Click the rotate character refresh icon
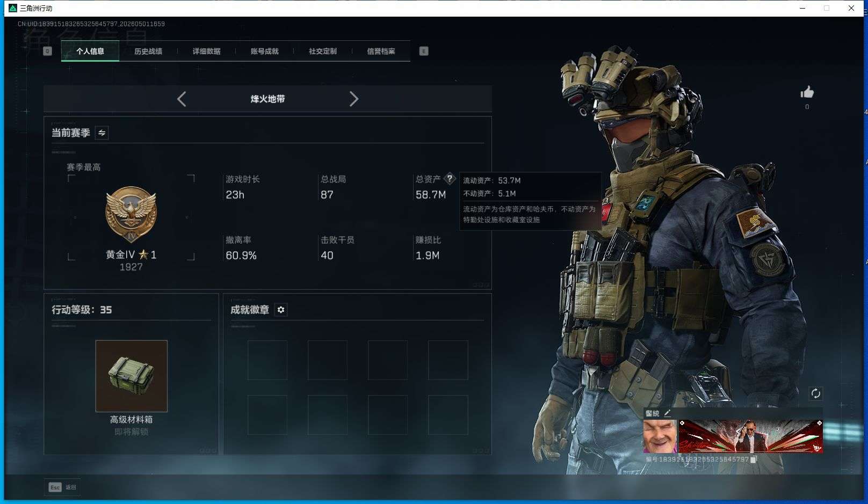868x504 pixels. point(815,393)
